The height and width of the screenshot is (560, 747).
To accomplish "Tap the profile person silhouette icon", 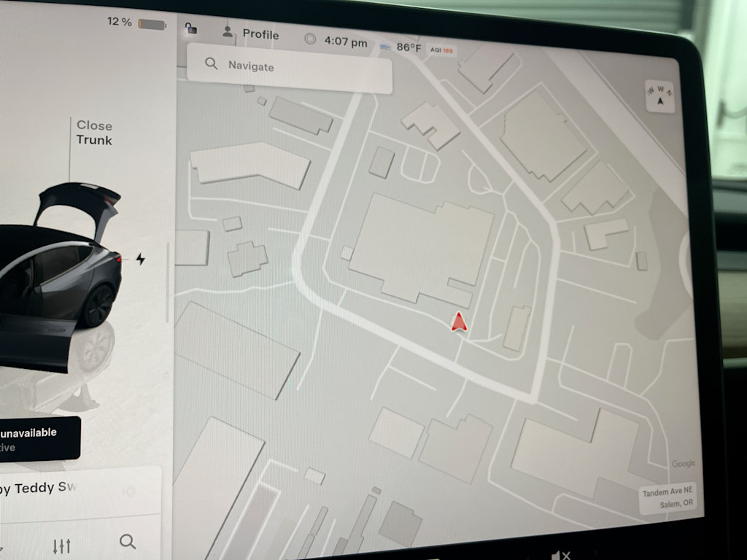I will click(228, 31).
